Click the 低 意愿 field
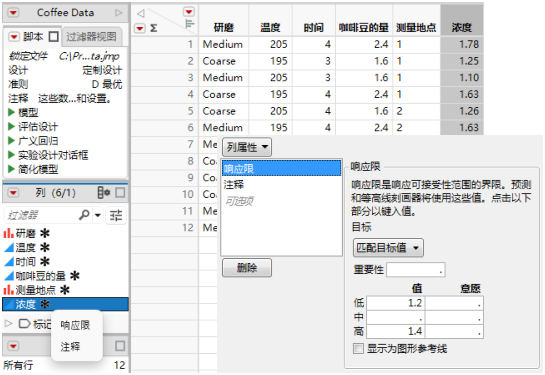The width and height of the screenshot is (545, 375). pyautogui.click(x=454, y=303)
